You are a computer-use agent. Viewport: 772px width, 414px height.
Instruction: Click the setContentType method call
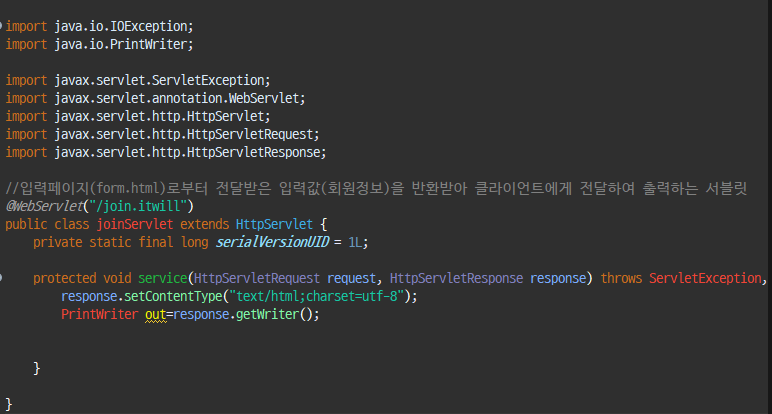click(x=173, y=296)
